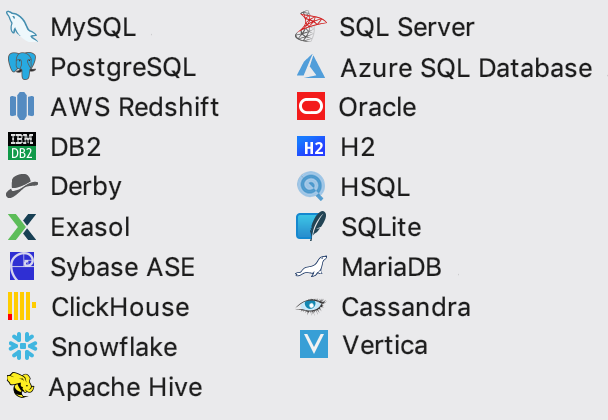Click the PostgreSQL elephant icon
Viewport: 608px width, 420px height.
pyautogui.click(x=22, y=66)
